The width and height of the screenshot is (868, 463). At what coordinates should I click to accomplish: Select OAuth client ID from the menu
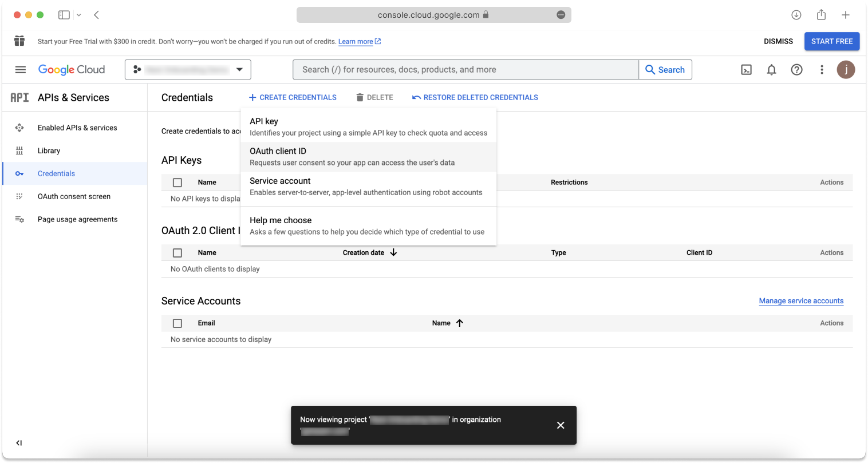pos(278,151)
